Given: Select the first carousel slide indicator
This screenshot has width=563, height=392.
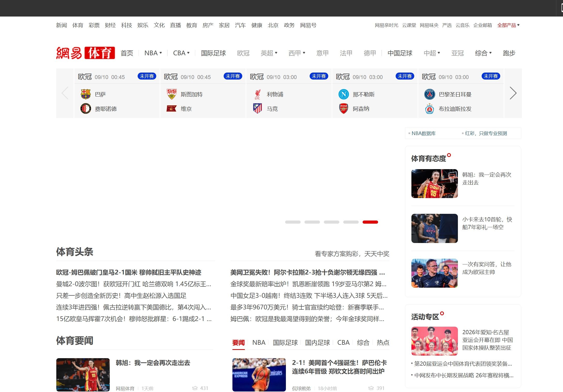Looking at the screenshot, I should pos(293,222).
